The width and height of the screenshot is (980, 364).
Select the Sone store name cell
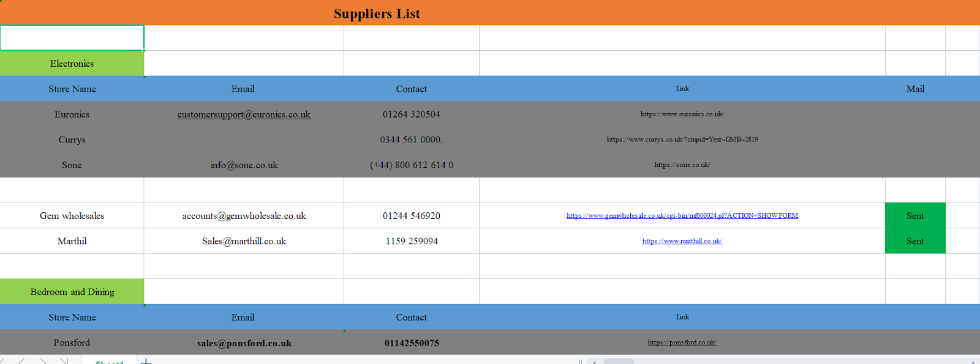tap(72, 165)
